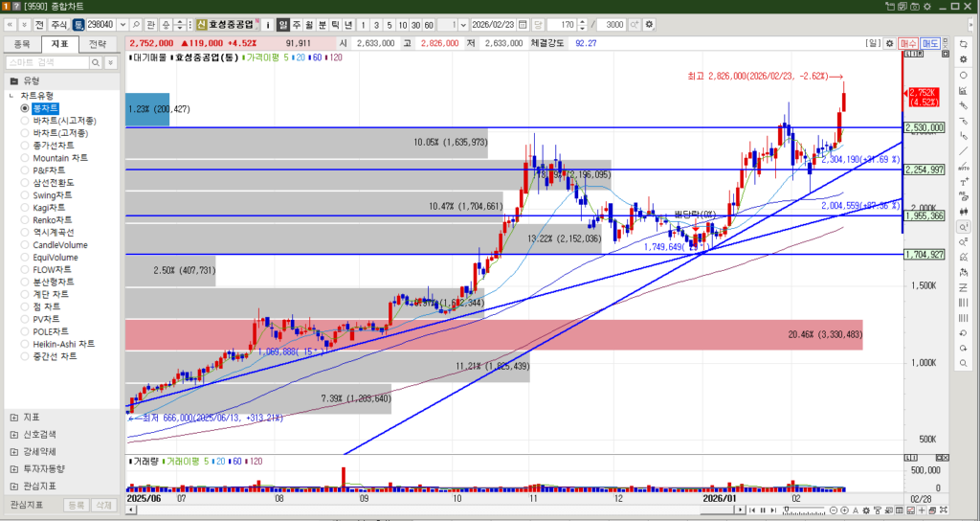
Task: Choose the Renko차트 radio button
Action: point(25,219)
